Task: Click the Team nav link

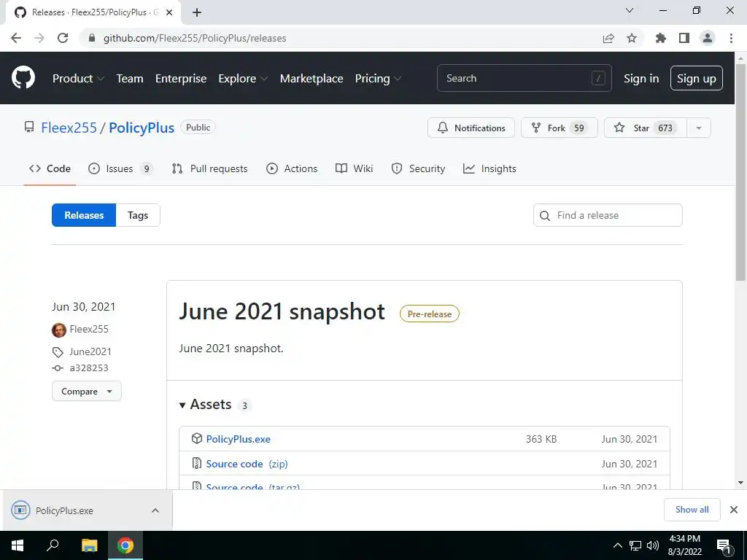Action: (x=130, y=79)
